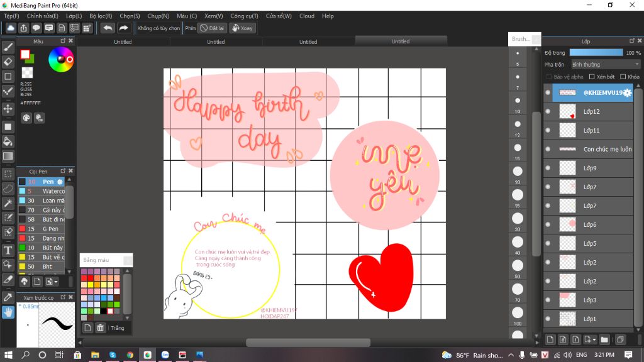
Task: Select the Lớp3 layer
Action: tap(588, 300)
